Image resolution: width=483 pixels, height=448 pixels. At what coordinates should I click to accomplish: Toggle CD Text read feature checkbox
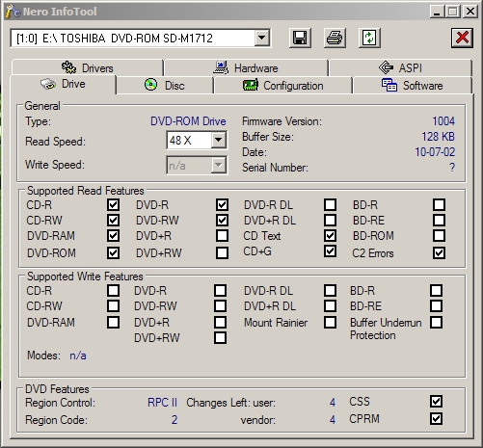click(330, 235)
